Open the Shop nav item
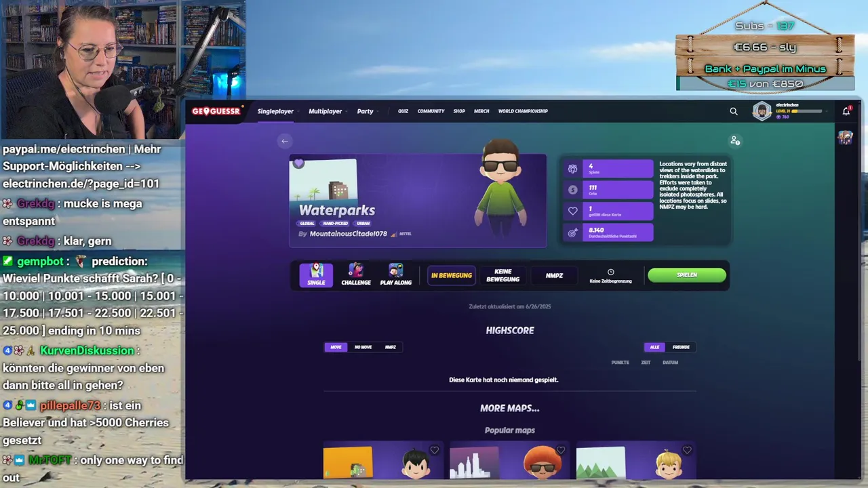The image size is (868, 488). pyautogui.click(x=459, y=111)
